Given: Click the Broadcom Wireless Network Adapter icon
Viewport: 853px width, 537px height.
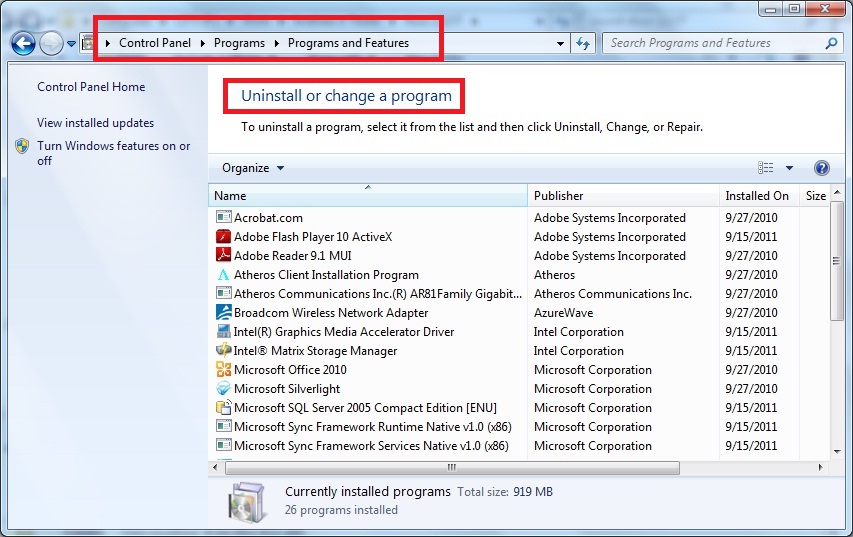Looking at the screenshot, I should pos(224,312).
